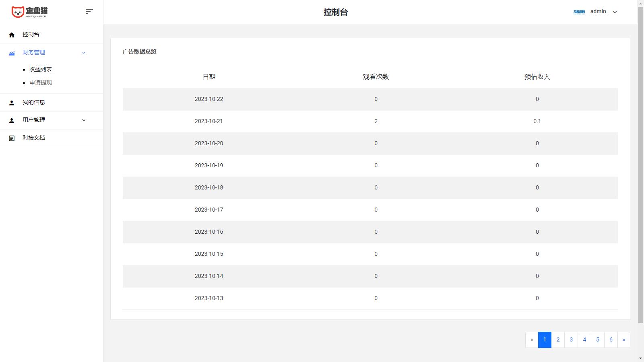The image size is (644, 362).
Task: Click the previous page « button
Action: 532,340
